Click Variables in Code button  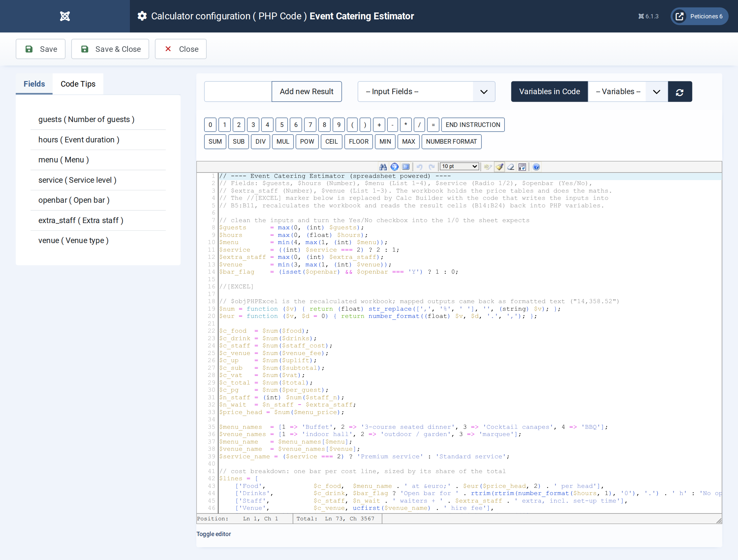tap(549, 92)
